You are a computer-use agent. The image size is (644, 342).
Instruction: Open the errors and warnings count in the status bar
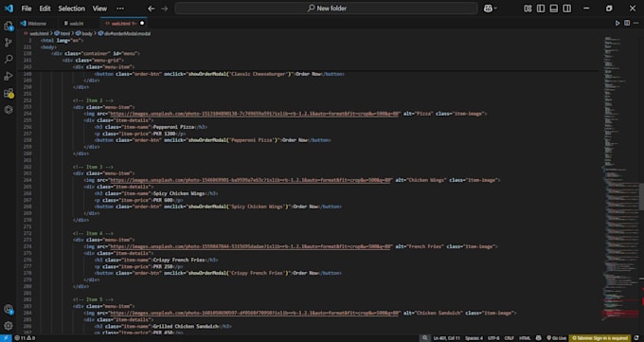click(x=25, y=338)
